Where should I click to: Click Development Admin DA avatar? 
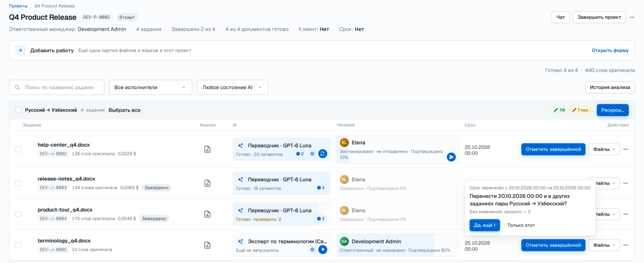344,241
